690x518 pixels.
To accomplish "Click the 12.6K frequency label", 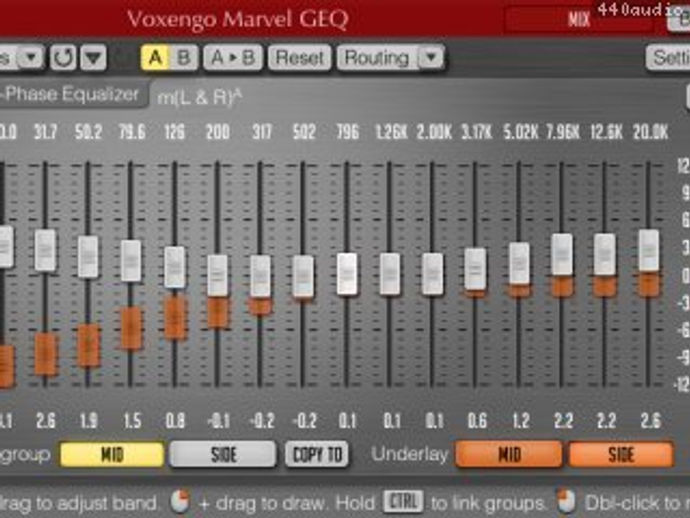I will click(606, 132).
